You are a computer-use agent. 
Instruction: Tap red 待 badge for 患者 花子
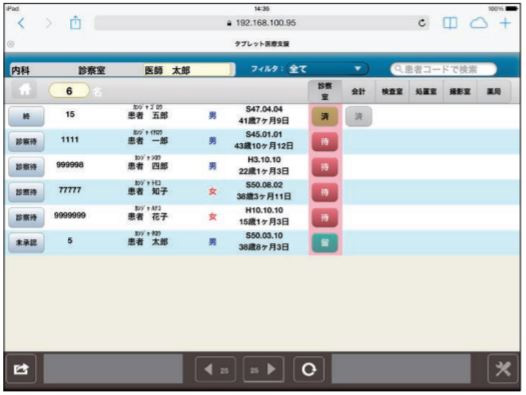pyautogui.click(x=325, y=217)
